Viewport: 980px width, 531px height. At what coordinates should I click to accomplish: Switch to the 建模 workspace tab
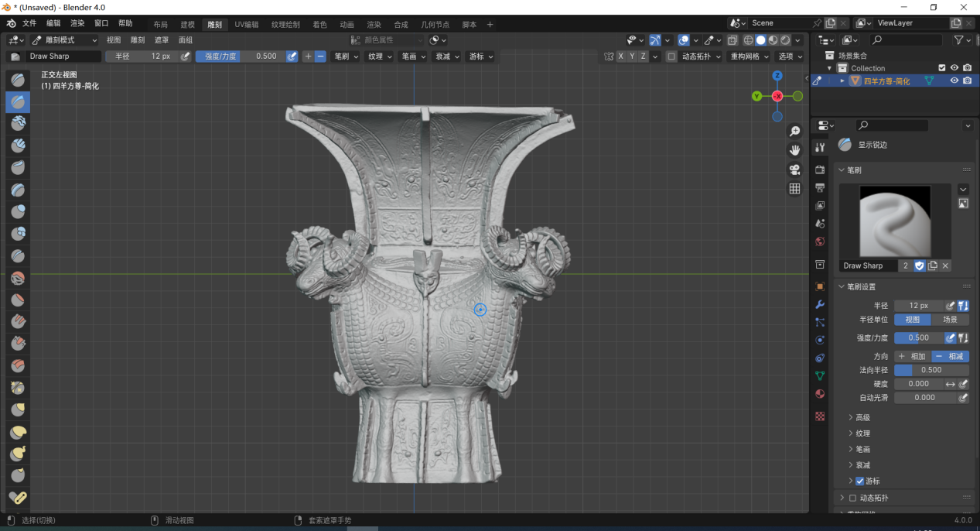pos(188,25)
